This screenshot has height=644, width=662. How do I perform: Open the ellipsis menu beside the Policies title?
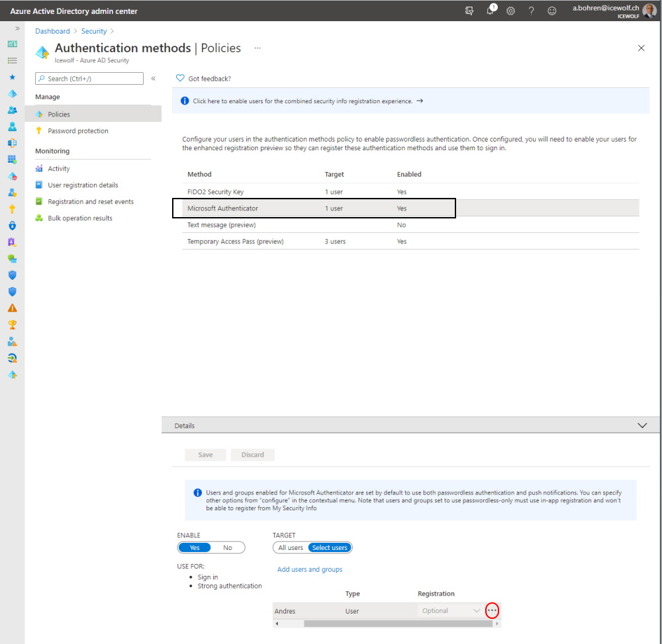(258, 48)
